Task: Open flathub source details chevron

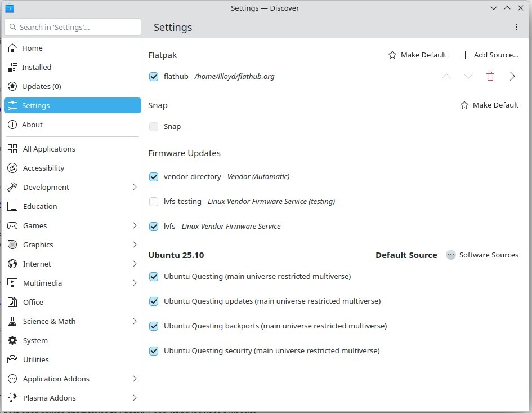Action: click(x=512, y=77)
